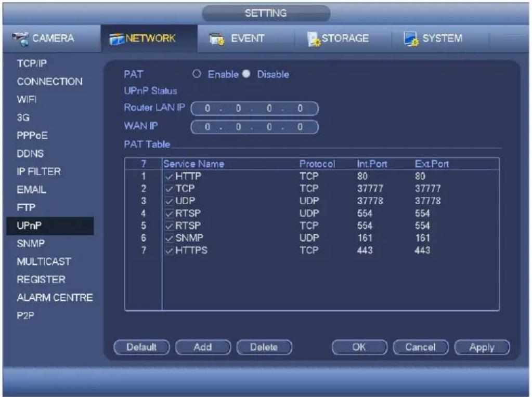Open SNMP sidebar settings
Screen dimensions: 532x397
31,243
